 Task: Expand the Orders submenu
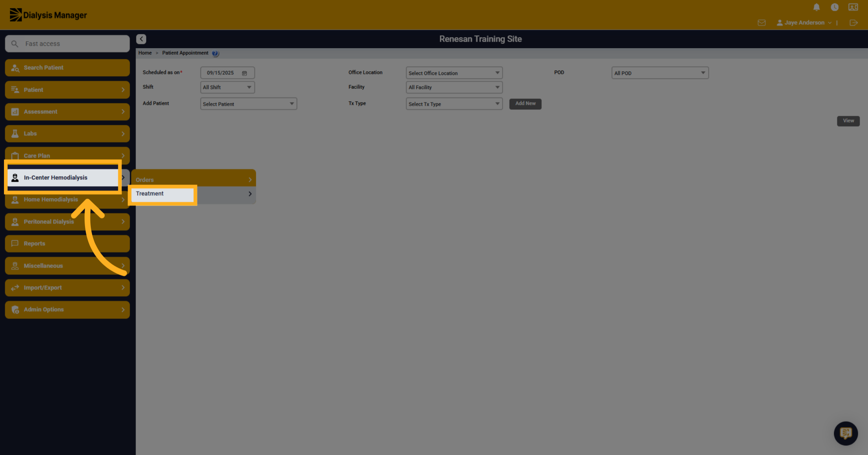pos(193,179)
